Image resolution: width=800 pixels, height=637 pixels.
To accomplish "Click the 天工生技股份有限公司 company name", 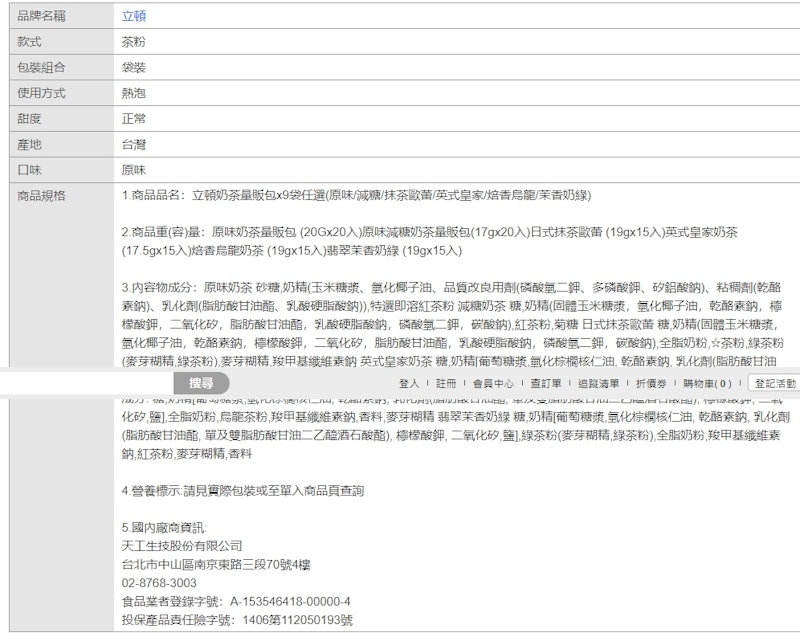I will point(182,546).
